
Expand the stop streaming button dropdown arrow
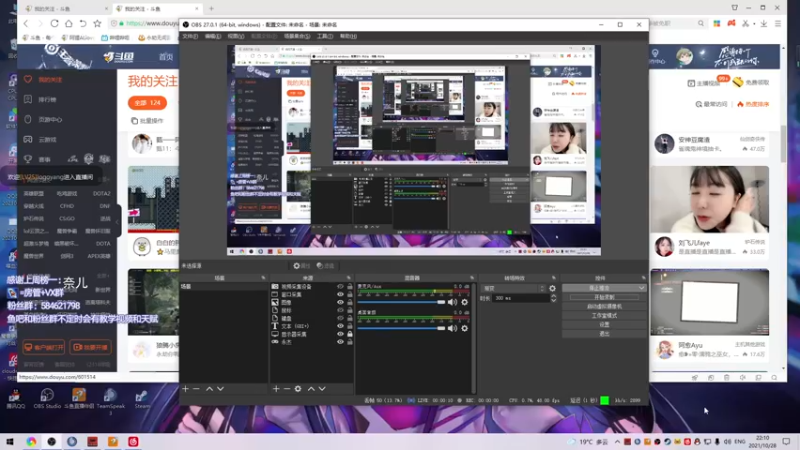[x=641, y=288]
